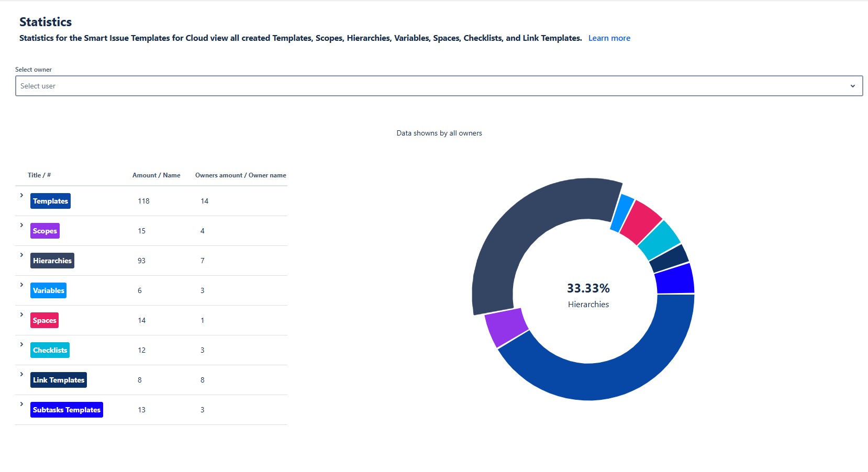868x472 pixels.
Task: Expand the Checklists row chevron
Action: [21, 344]
